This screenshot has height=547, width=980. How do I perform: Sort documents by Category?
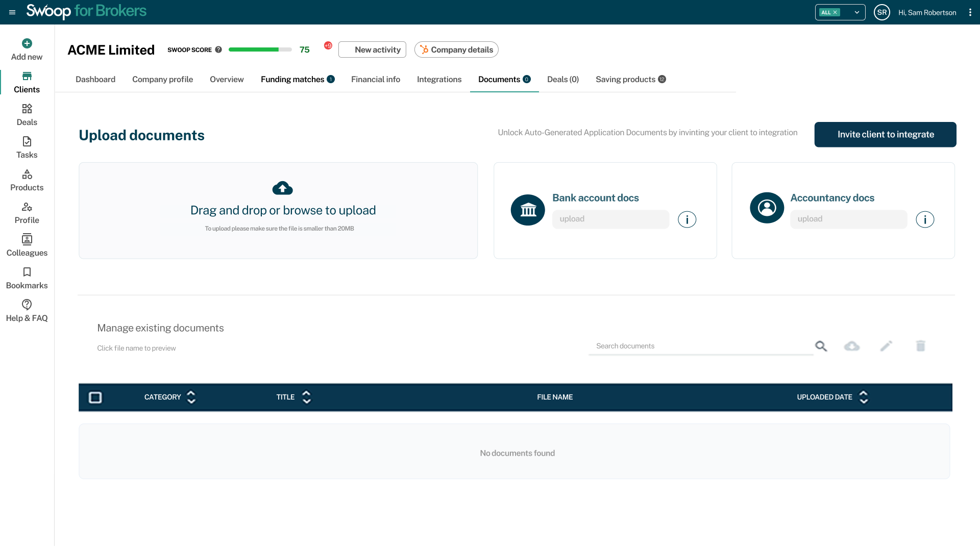click(191, 397)
